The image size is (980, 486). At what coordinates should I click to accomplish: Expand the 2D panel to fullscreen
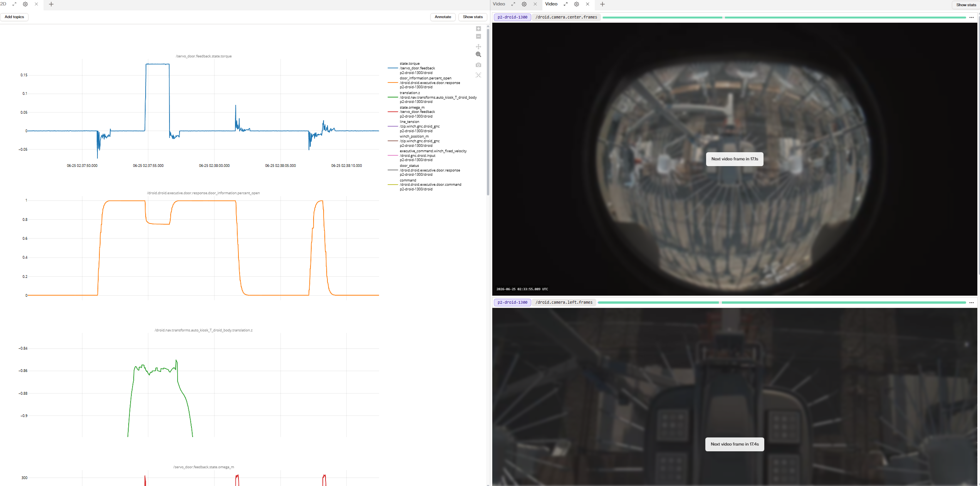point(14,4)
